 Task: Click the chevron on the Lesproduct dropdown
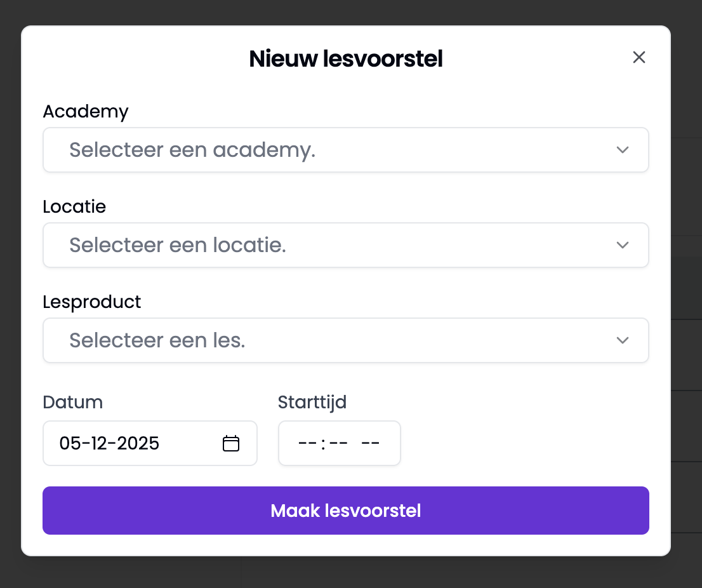point(623,340)
